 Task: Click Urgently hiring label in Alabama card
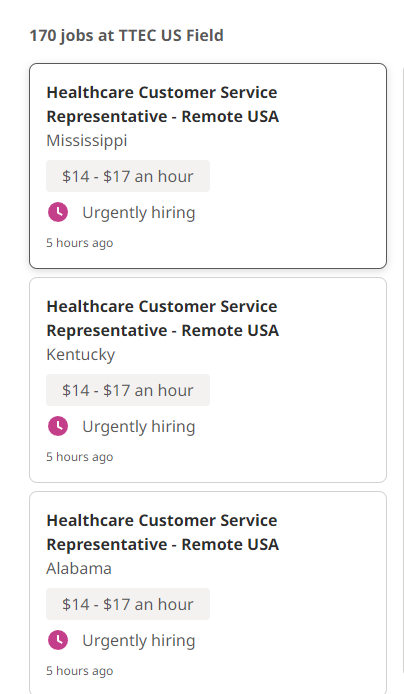(x=139, y=641)
